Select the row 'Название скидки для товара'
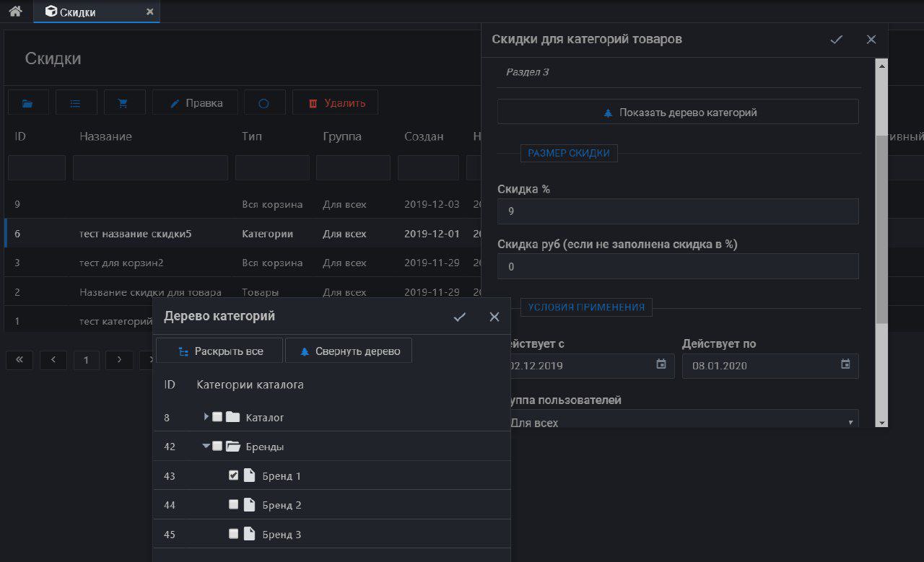 243,292
